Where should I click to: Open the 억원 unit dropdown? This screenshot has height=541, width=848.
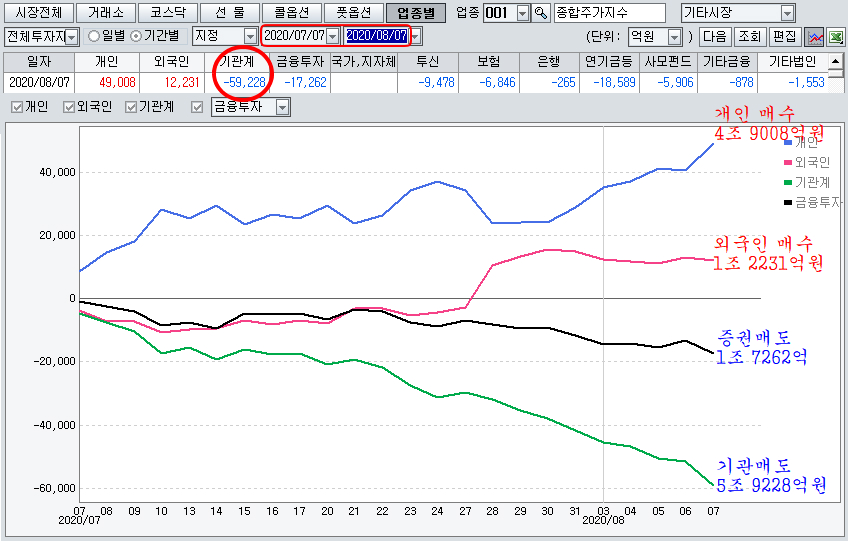pyautogui.click(x=674, y=37)
